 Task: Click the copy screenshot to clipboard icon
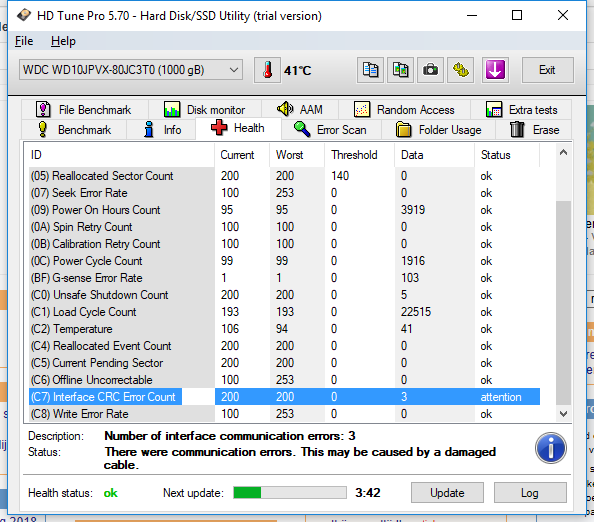(400, 70)
